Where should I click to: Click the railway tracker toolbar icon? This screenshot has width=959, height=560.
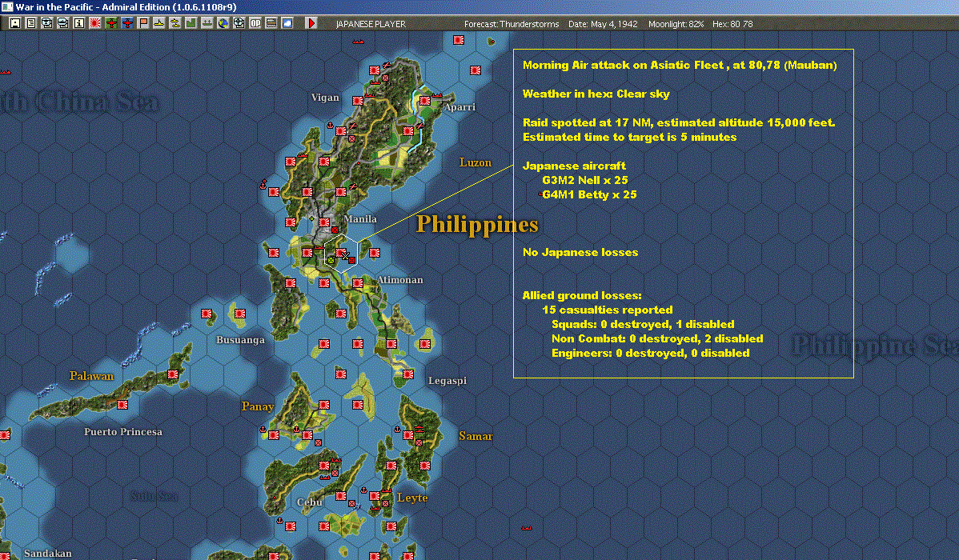271,23
